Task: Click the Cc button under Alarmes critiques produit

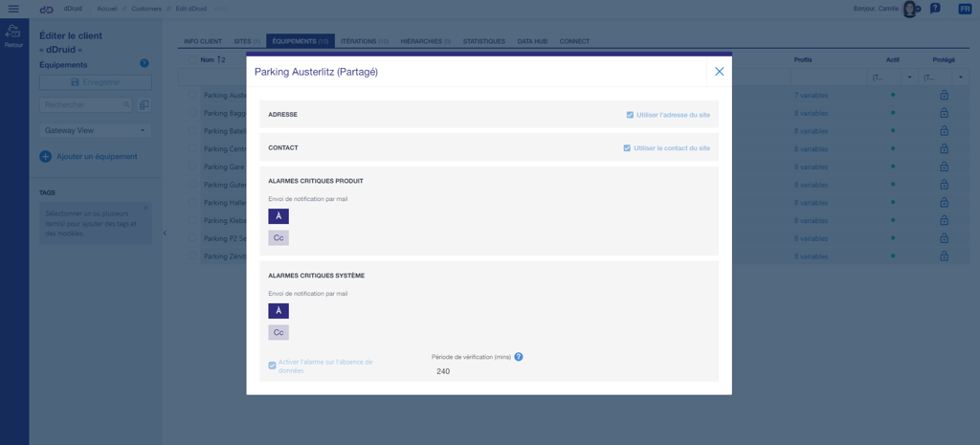Action: [278, 238]
